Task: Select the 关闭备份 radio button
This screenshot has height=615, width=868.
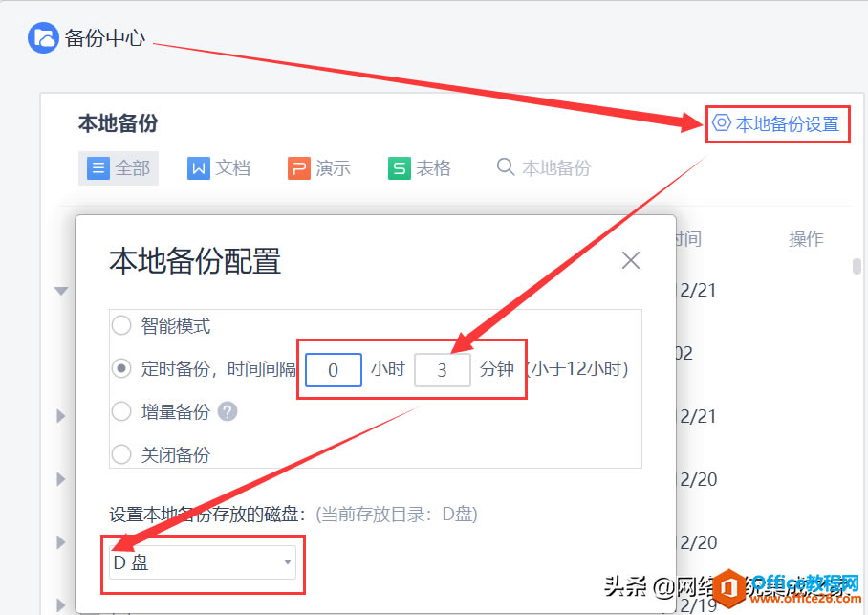Action: pyautogui.click(x=121, y=455)
